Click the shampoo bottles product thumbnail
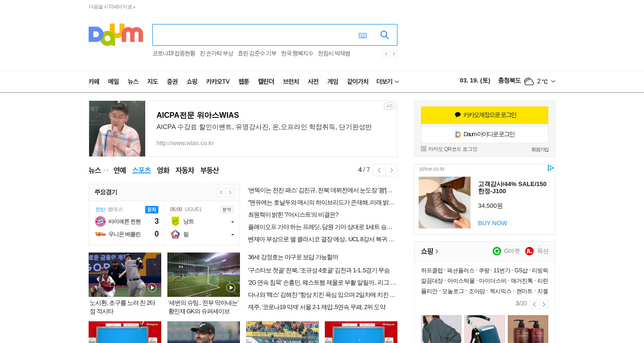 point(528,329)
